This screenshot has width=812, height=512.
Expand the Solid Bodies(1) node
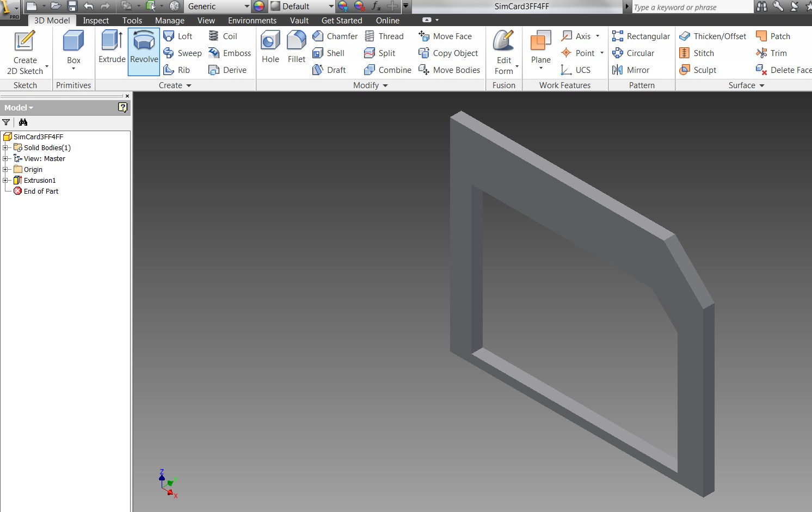(5, 147)
